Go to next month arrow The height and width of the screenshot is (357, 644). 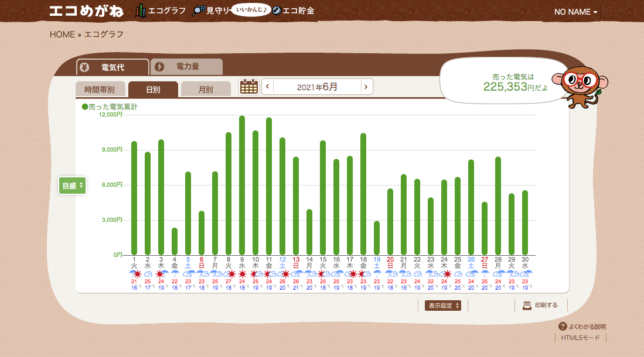coord(366,87)
